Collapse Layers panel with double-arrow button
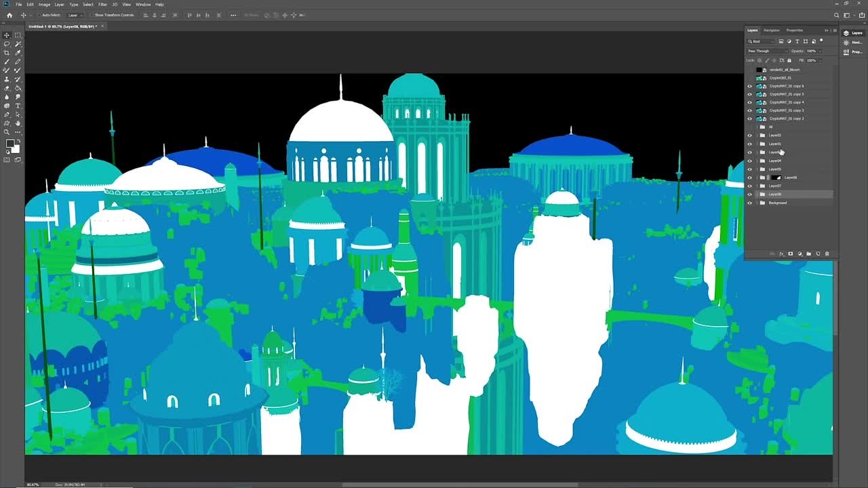868x488 pixels. tap(827, 30)
